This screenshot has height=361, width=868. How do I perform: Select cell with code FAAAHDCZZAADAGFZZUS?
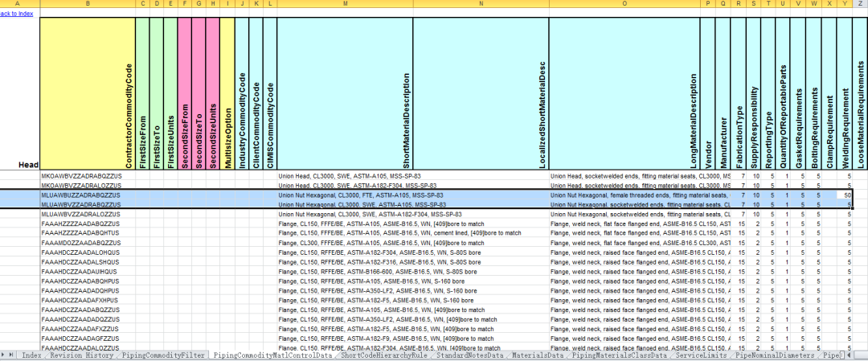click(x=88, y=338)
